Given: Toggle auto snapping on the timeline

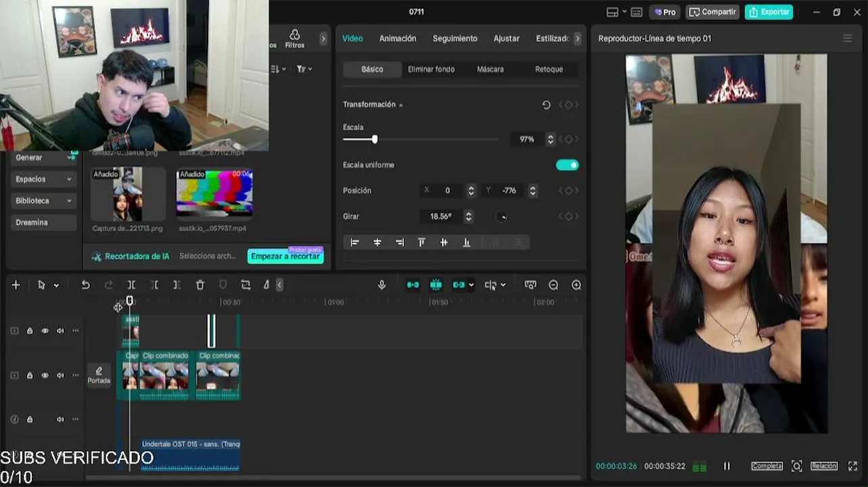Looking at the screenshot, I should click(x=436, y=285).
